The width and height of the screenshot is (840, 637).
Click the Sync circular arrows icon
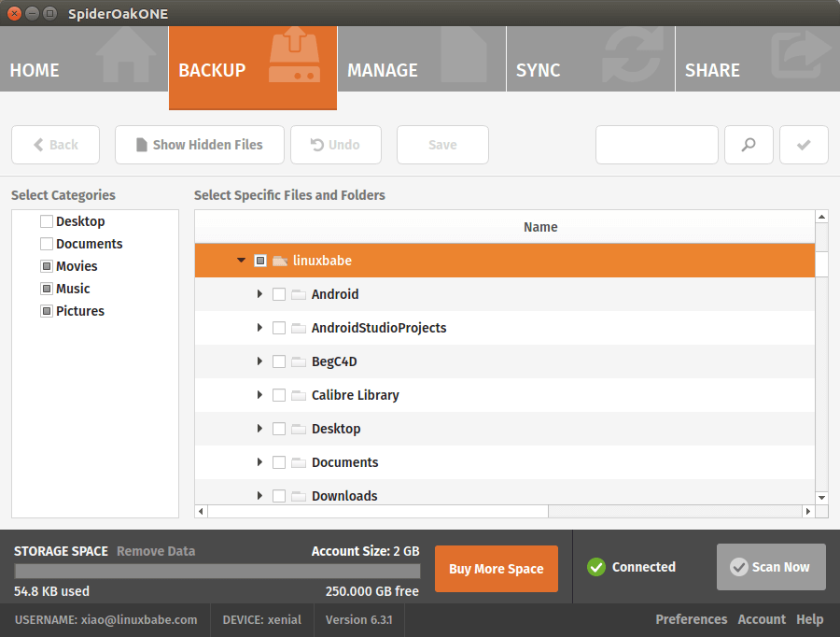click(632, 58)
